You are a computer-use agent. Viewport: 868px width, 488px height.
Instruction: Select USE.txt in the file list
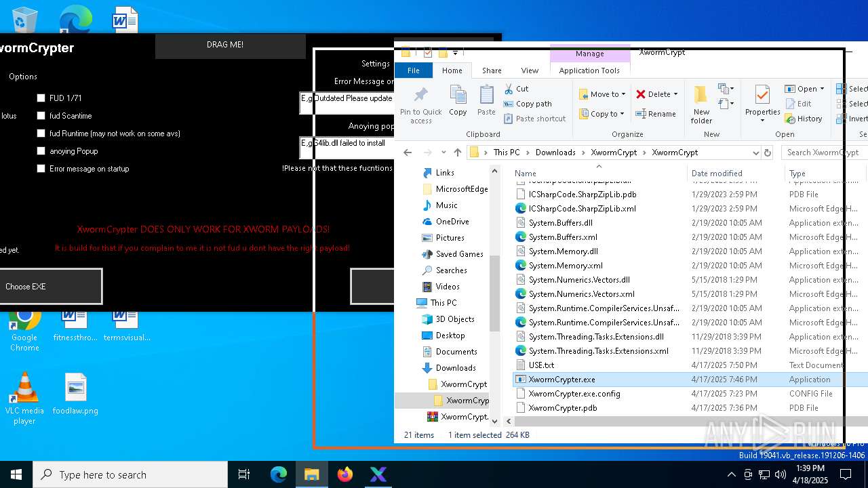pyautogui.click(x=541, y=365)
